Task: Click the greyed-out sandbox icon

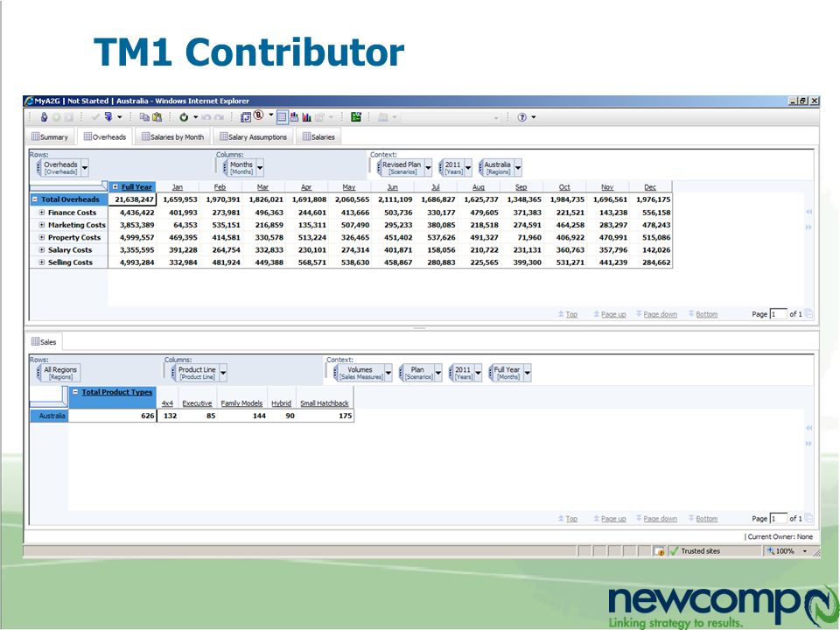Action: click(x=383, y=117)
